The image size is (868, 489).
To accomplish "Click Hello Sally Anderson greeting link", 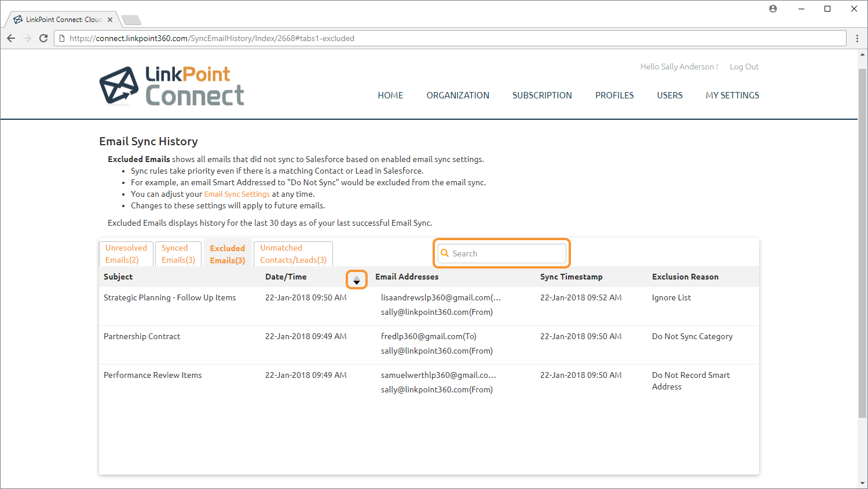I will (x=679, y=67).
